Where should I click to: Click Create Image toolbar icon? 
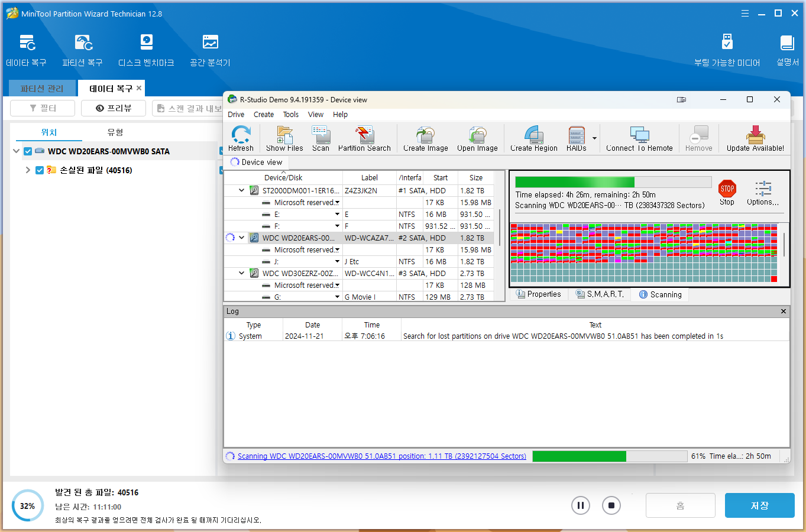[425, 139]
